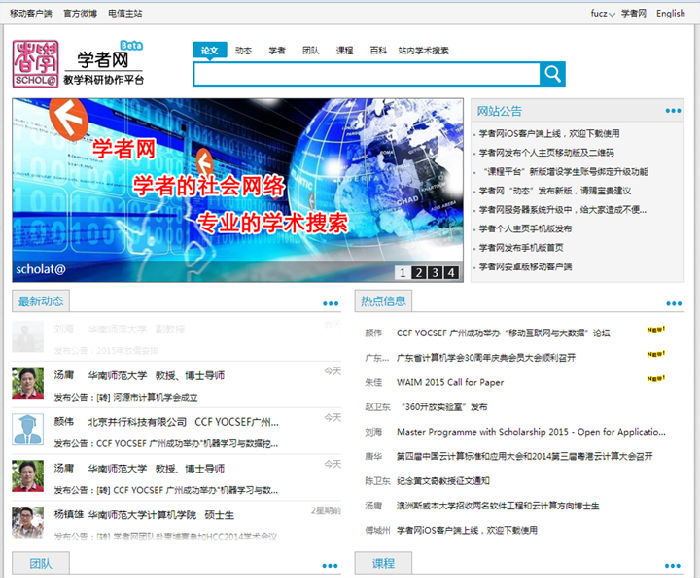700x578 pixels.
Task: Open 颜伟's default graduate avatar
Action: (28, 429)
